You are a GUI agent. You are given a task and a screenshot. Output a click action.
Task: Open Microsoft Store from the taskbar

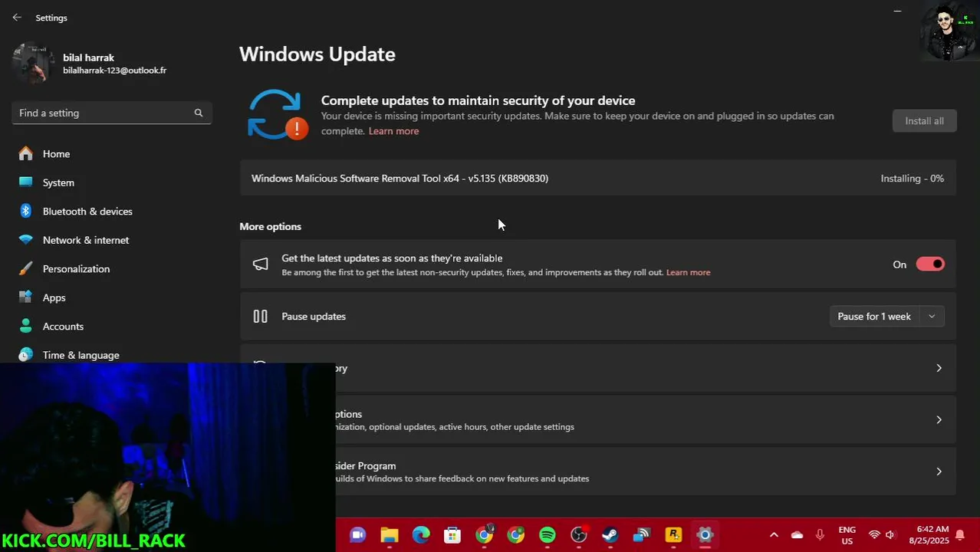pyautogui.click(x=452, y=535)
